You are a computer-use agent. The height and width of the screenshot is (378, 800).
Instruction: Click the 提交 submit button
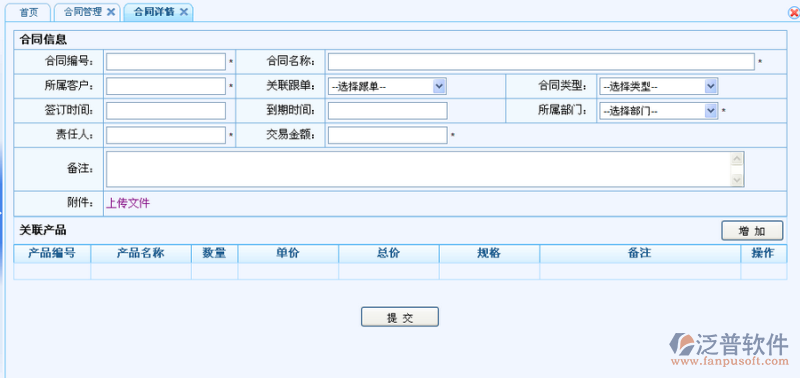coord(399,317)
